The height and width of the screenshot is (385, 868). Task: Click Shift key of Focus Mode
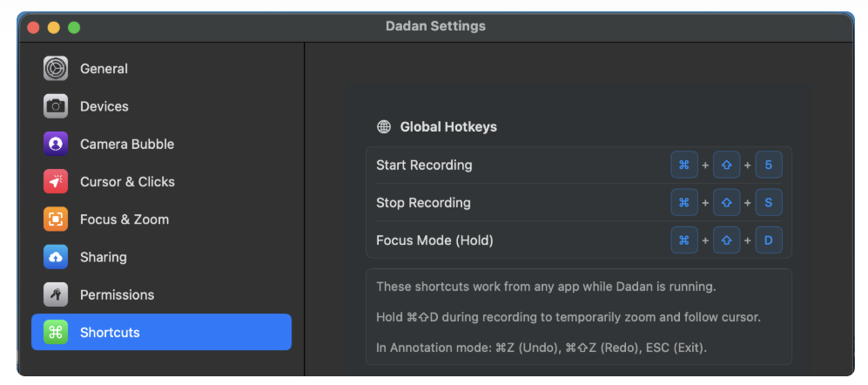pyautogui.click(x=726, y=240)
